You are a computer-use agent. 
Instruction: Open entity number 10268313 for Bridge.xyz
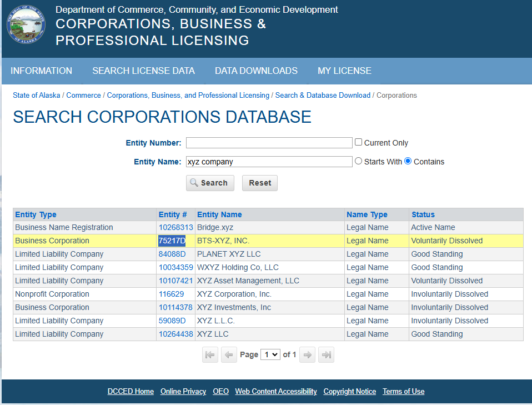pos(175,227)
